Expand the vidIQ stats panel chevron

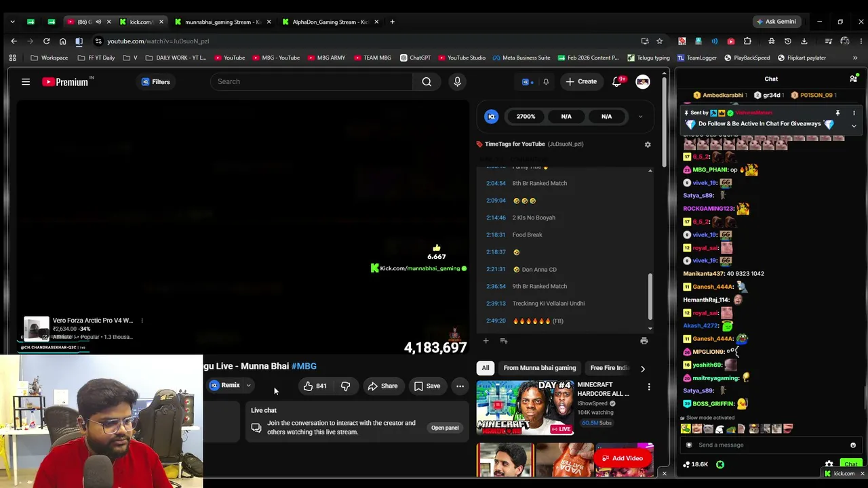[x=640, y=117]
